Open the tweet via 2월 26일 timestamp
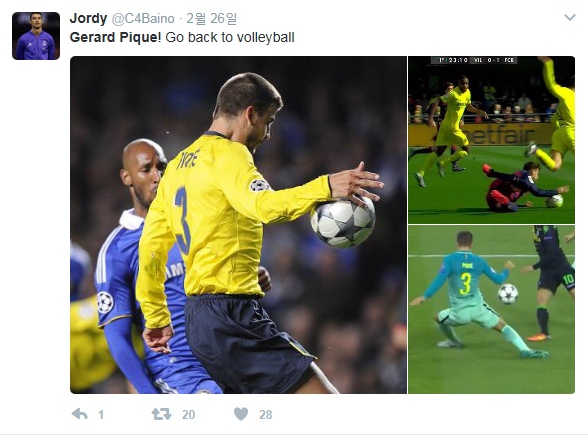The image size is (588, 435). tap(212, 18)
